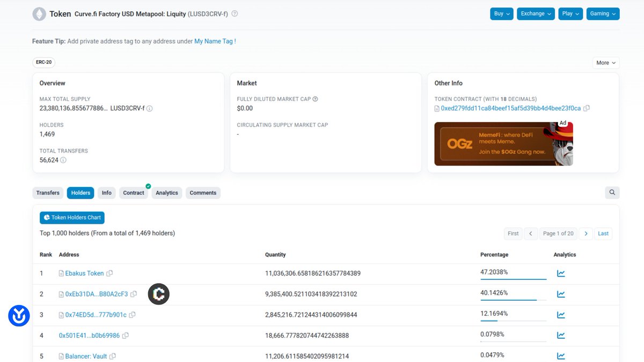Viewport: 644px width, 362px height.
Task: Click help icon next to Fully Diluted Market Cap
Action: [x=315, y=99]
